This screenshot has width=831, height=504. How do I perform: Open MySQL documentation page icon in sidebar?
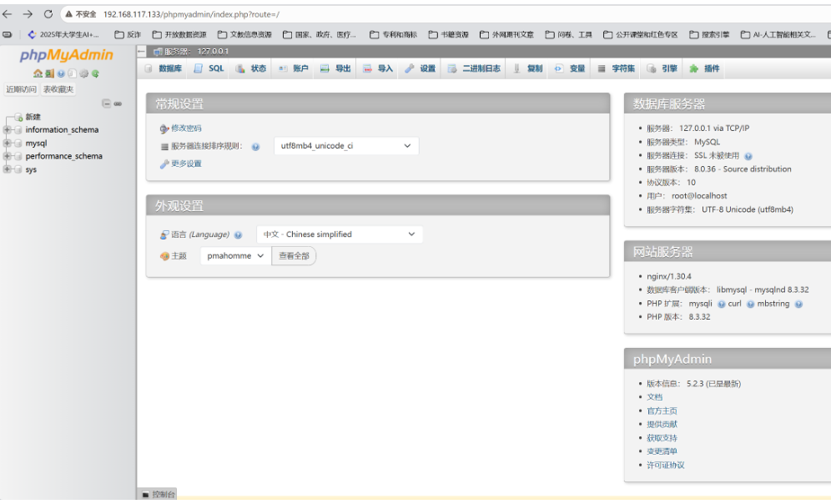72,73
